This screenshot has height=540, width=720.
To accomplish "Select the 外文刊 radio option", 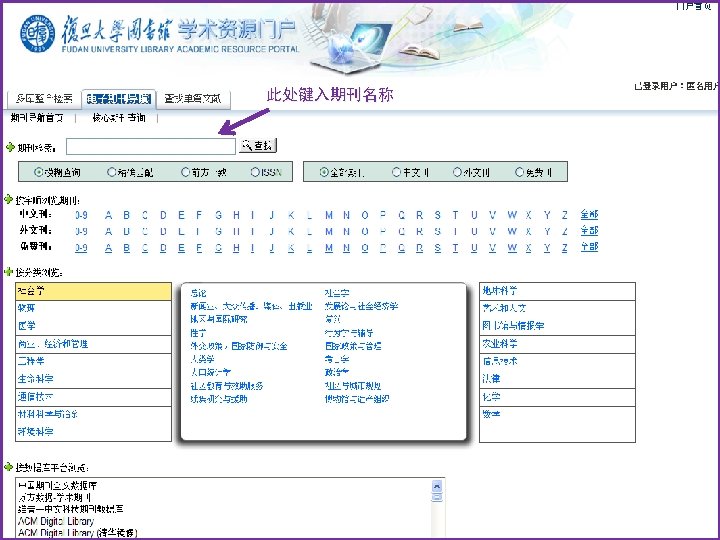I will click(x=457, y=172).
